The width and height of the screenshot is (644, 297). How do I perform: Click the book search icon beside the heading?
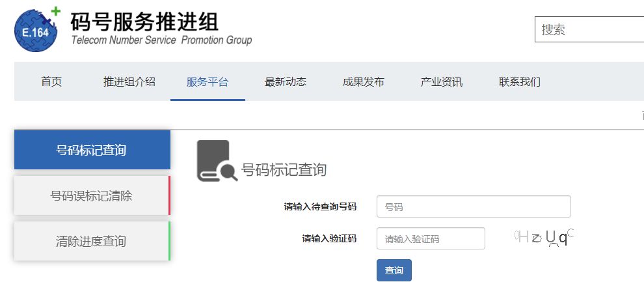coord(216,160)
